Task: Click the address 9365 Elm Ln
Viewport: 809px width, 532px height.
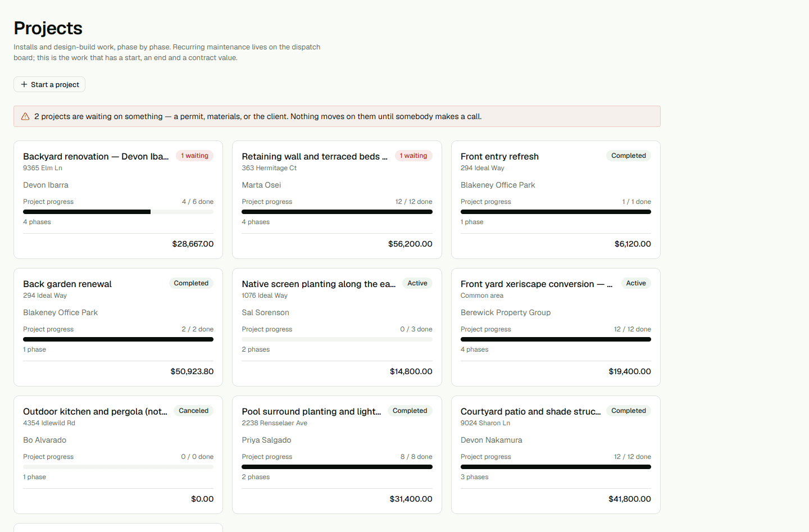Action: click(43, 168)
